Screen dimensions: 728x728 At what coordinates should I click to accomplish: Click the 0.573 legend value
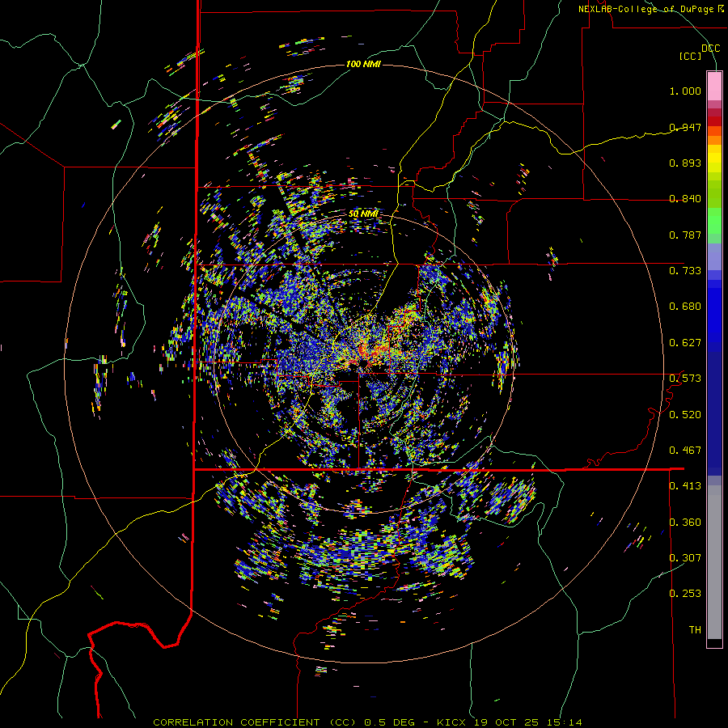pyautogui.click(x=685, y=379)
